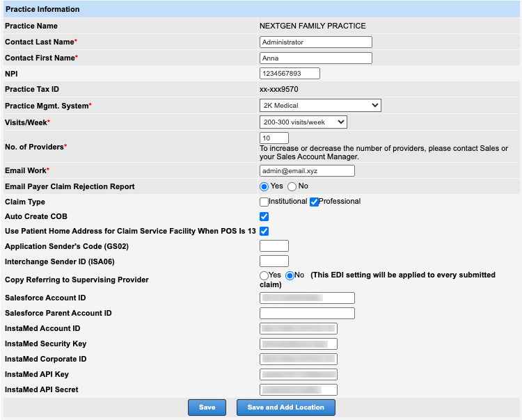The width and height of the screenshot is (522, 420).
Task: Click the Salesforce Parent Account ID field
Action: 307,314
